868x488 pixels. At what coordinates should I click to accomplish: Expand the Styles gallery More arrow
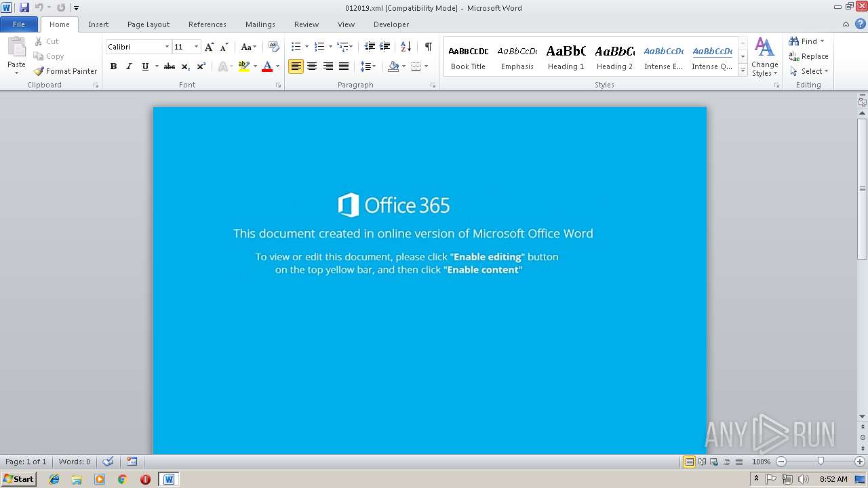pos(743,70)
